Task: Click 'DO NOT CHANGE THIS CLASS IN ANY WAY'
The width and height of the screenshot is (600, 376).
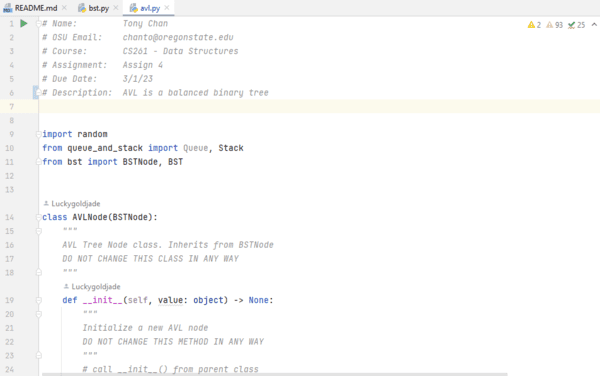Action: [x=150, y=259]
